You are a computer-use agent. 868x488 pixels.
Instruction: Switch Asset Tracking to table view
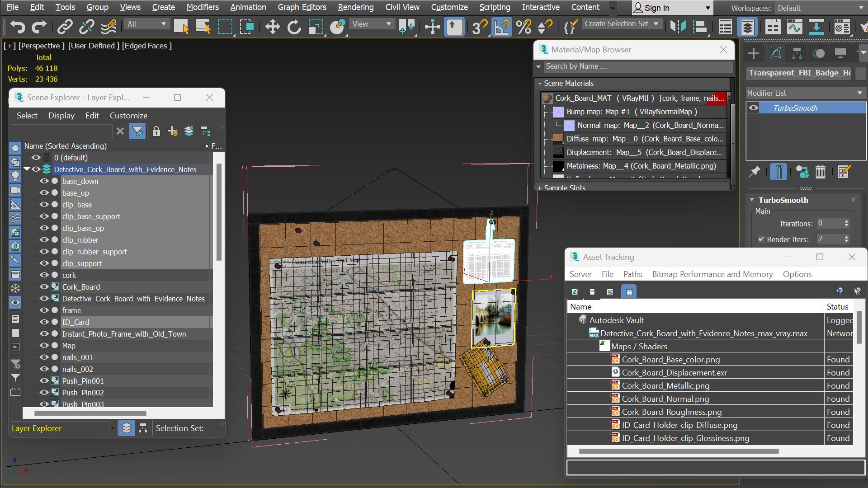tap(629, 292)
